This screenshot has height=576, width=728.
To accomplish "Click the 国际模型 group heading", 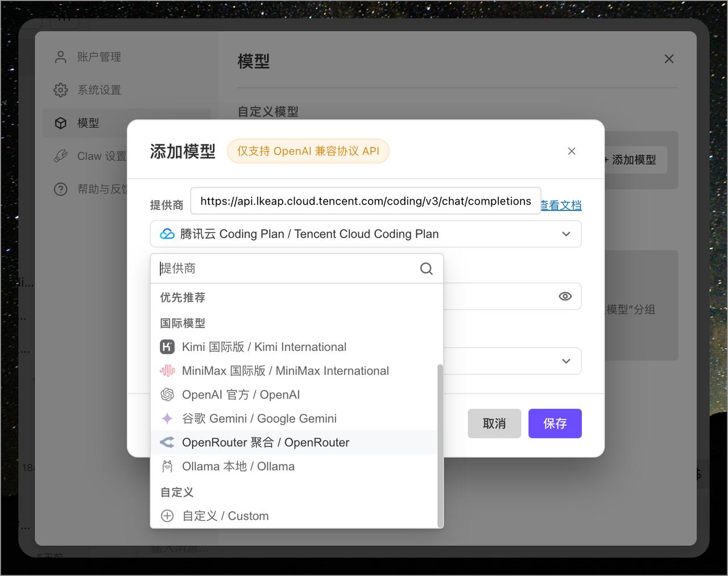I will tap(183, 323).
